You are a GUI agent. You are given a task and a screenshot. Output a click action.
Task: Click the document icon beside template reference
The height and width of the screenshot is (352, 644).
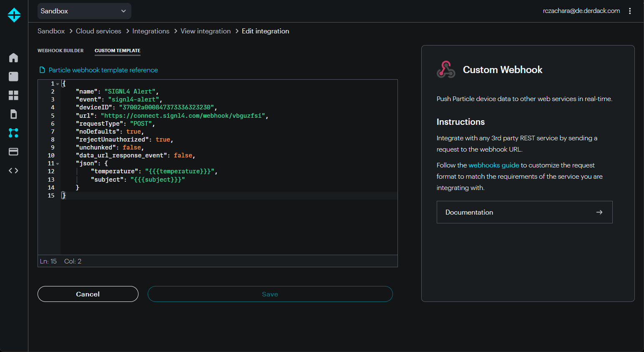[x=42, y=70]
